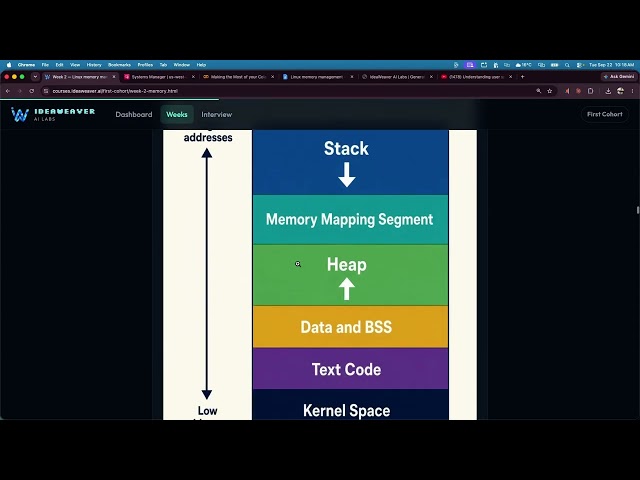The height and width of the screenshot is (480, 640).
Task: Open the Help menu
Action: click(201, 64)
